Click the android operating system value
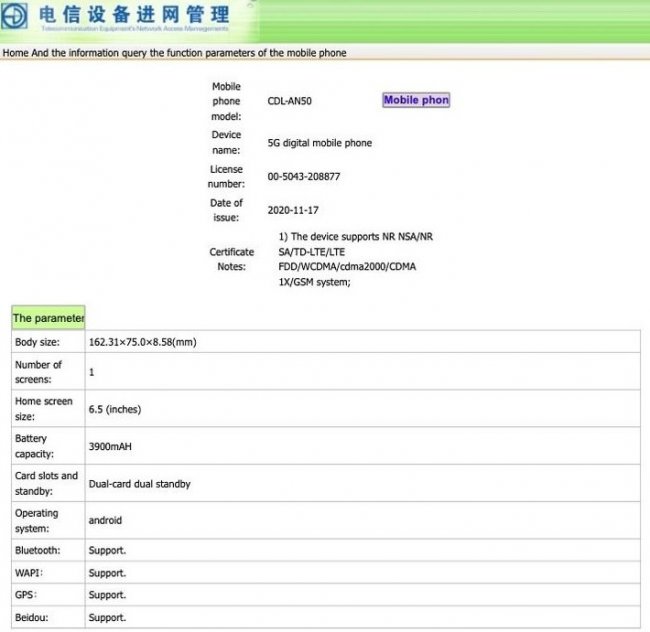The width and height of the screenshot is (650, 632). coord(106,521)
